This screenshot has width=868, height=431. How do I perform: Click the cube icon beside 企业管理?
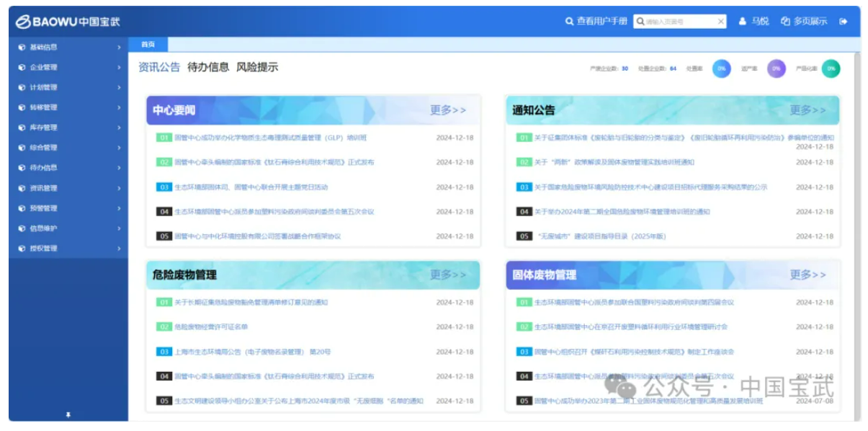(22, 68)
